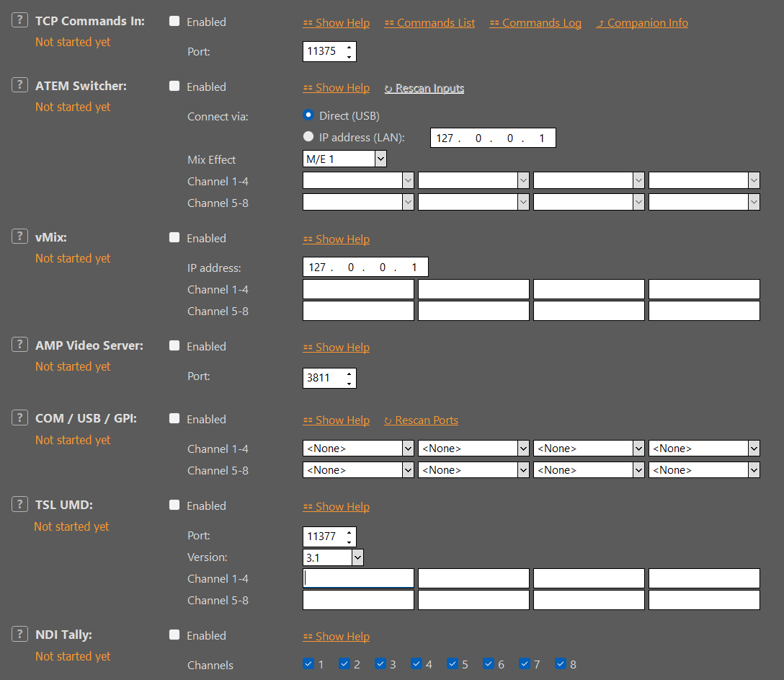Open help icon beside AMP Video Server

[19, 345]
